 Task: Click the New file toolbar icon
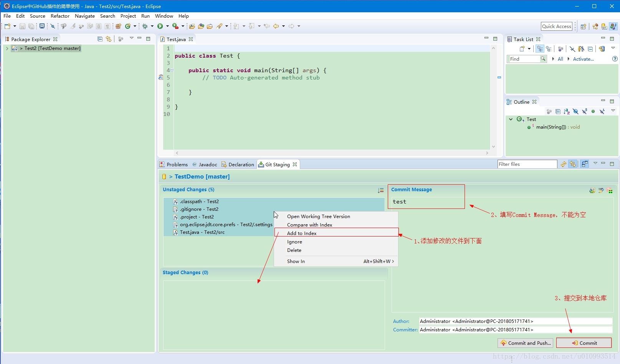7,26
